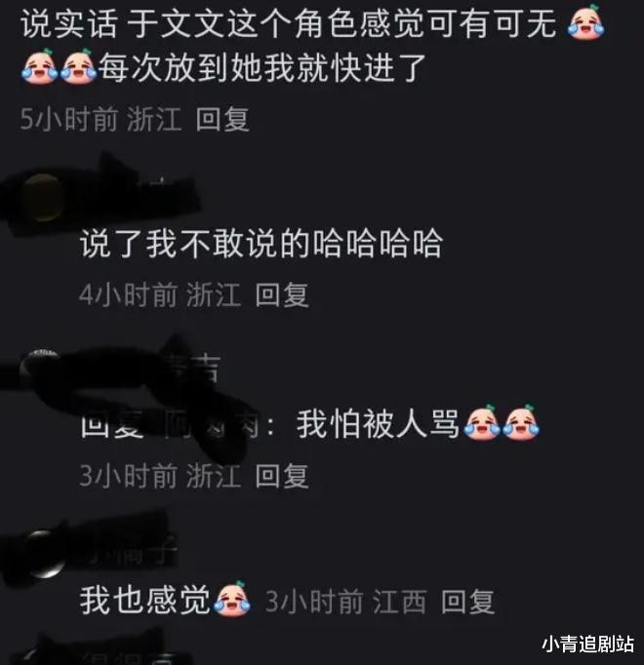Open avatar of 说了我不敢说的 commenter

click(x=41, y=198)
